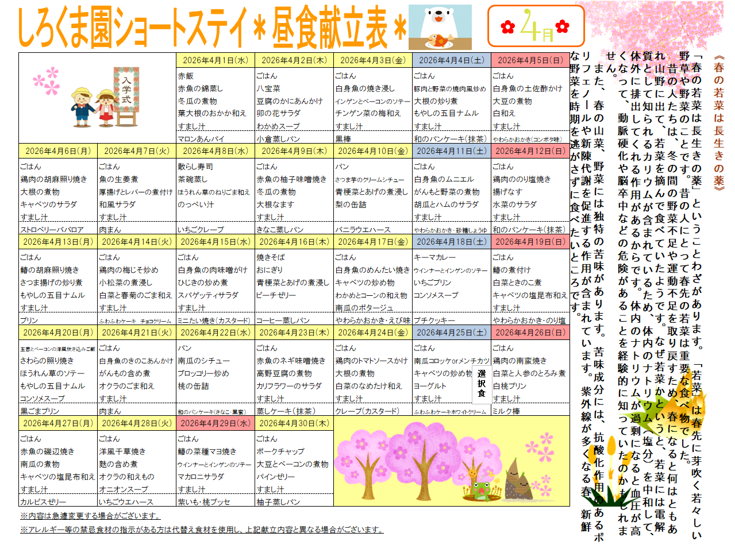Select the 2026年4月29日(水) holiday date header
The width and height of the screenshot is (735, 560).
pyautogui.click(x=215, y=423)
